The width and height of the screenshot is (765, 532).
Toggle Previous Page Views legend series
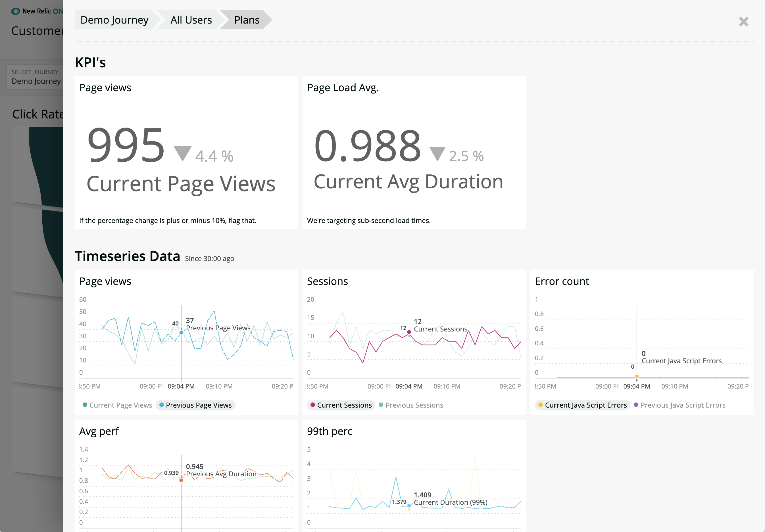[195, 405]
